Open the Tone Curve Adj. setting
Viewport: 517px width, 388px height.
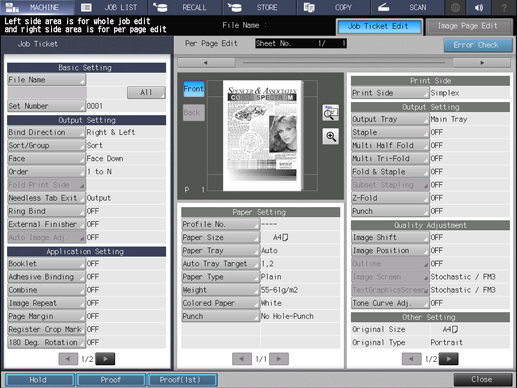(390, 303)
